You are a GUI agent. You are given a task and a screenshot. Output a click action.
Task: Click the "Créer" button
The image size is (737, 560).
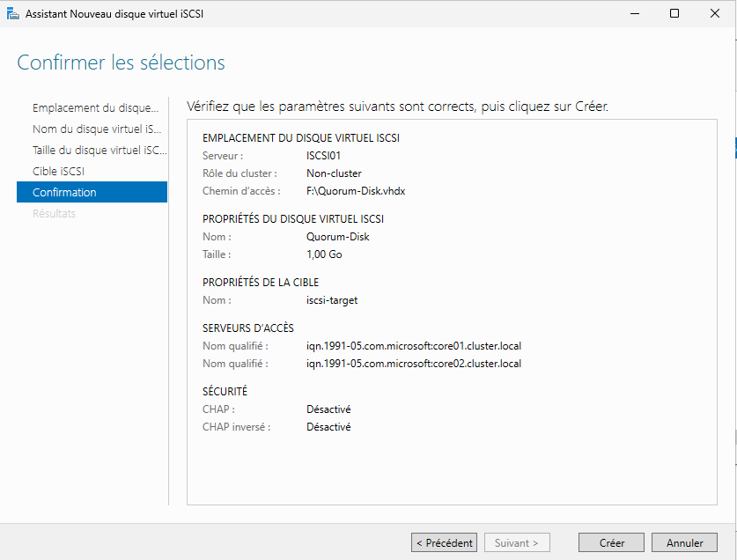click(611, 542)
